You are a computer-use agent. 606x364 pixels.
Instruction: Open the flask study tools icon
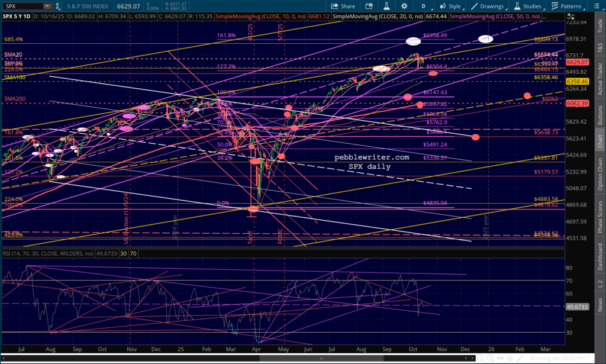(386, 6)
